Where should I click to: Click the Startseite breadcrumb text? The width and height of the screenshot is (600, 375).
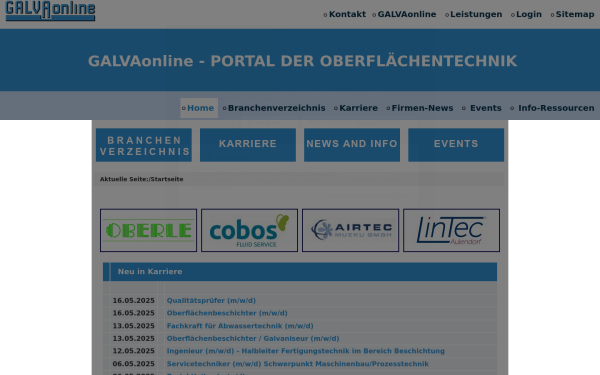coord(167,179)
